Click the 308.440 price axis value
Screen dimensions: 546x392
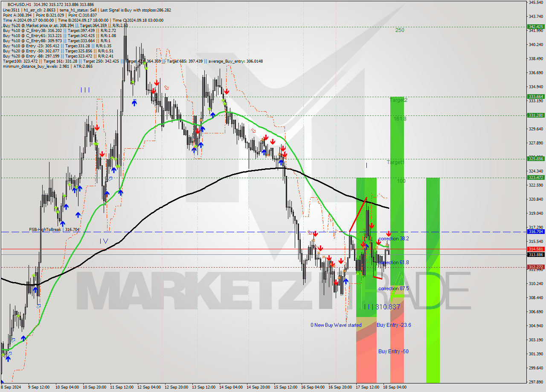click(536, 297)
